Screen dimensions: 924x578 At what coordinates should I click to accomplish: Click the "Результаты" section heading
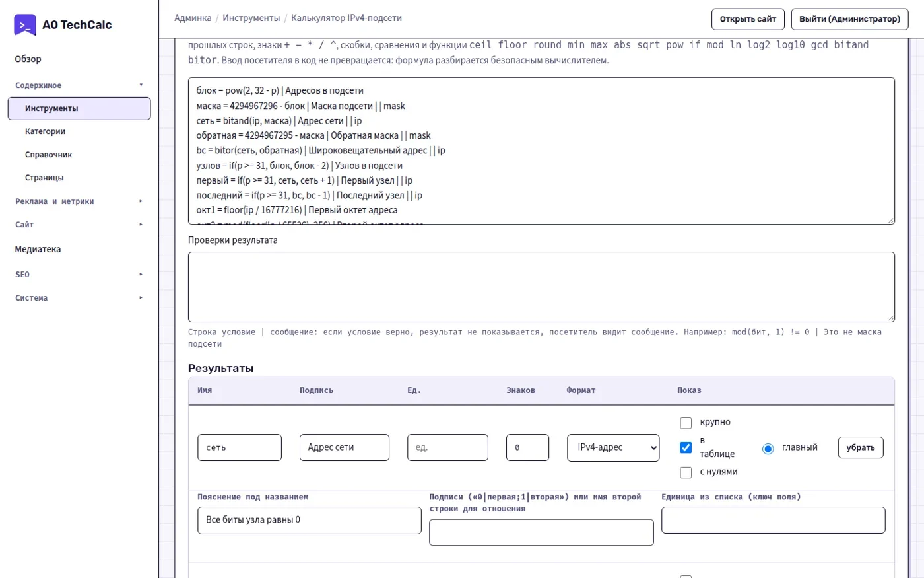pyautogui.click(x=220, y=368)
